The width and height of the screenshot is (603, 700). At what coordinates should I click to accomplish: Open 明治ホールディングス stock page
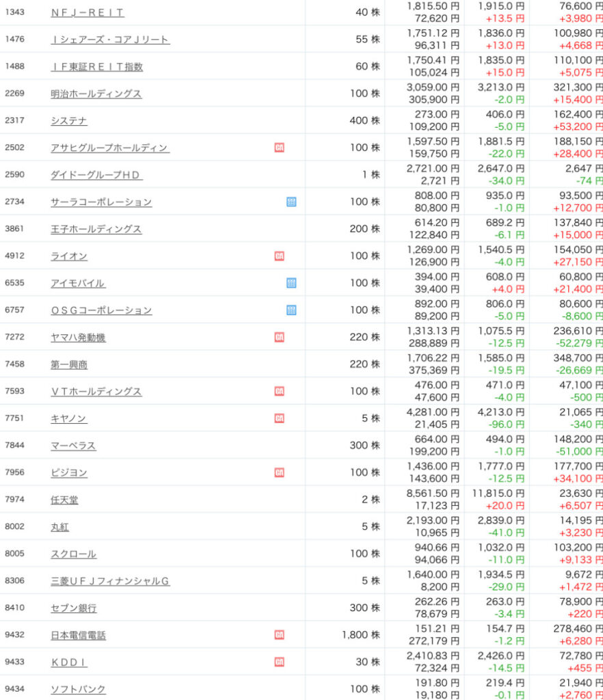click(96, 94)
